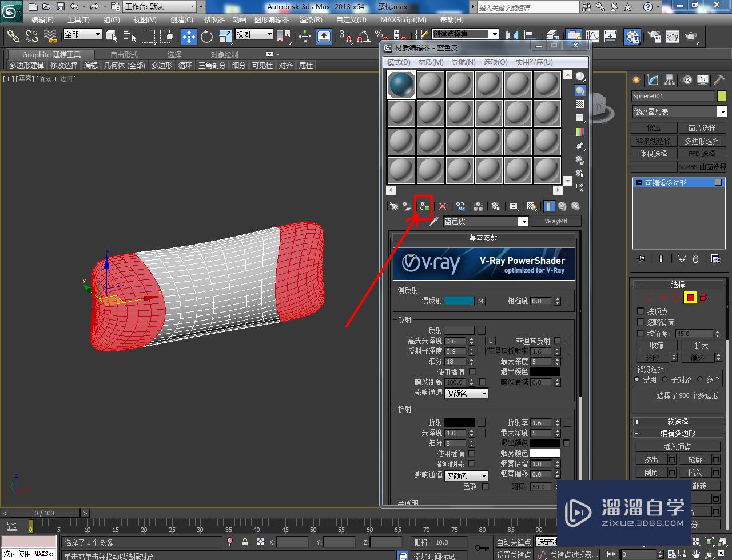Open the 全部 selection filter dropdown
This screenshot has width=732, height=560.
pos(82,34)
